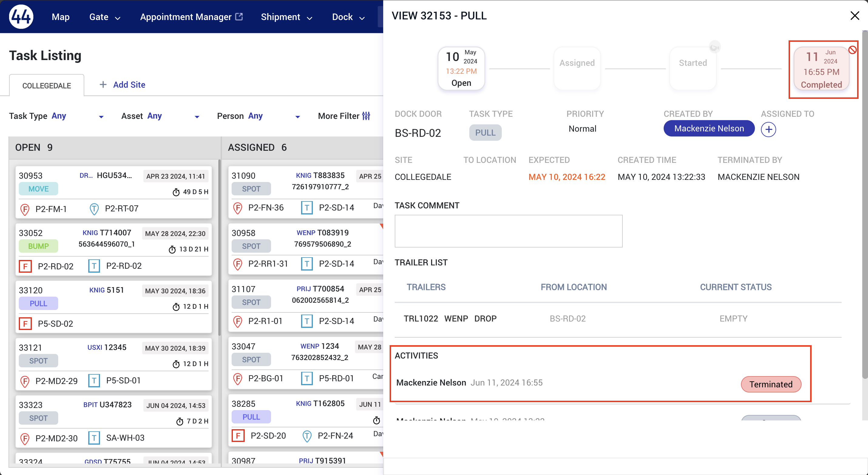Click the to pin icon for P2-FN-24
The height and width of the screenshot is (475, 868).
307,436
